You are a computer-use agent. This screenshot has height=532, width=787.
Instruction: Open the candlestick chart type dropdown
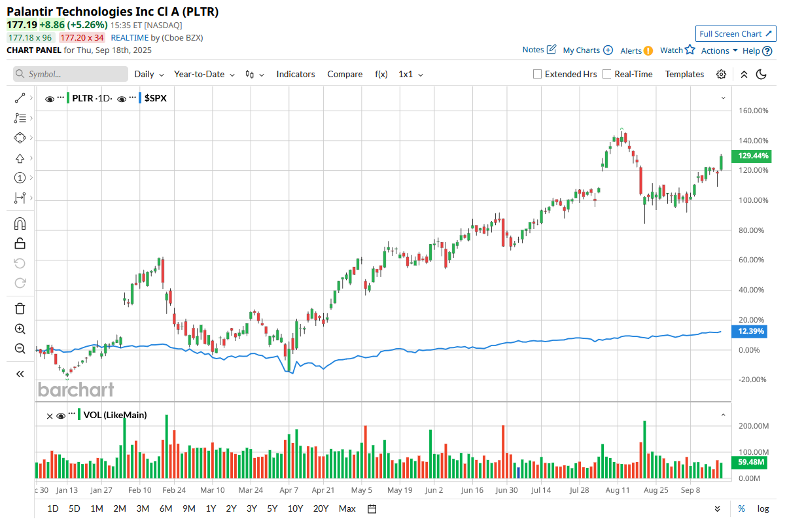pyautogui.click(x=254, y=75)
